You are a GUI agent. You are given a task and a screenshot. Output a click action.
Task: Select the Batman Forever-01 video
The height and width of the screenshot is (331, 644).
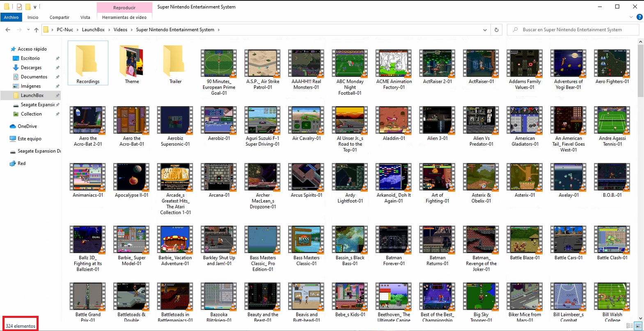point(394,245)
